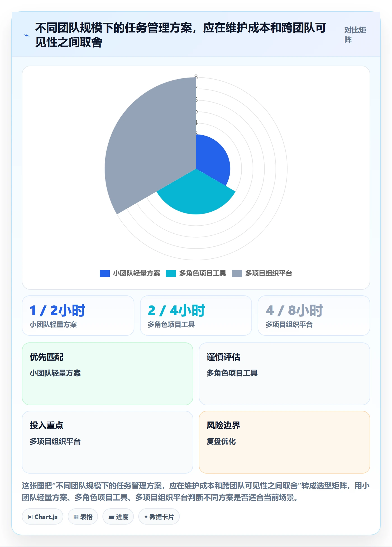Click the gray 多项目组织平台 legend swatch
392x547 pixels.
coord(237,273)
